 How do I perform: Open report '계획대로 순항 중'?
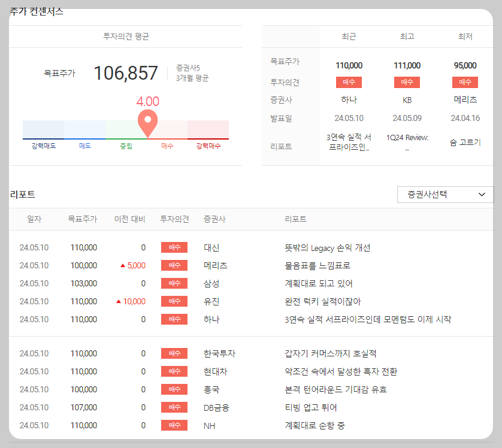coord(314,425)
